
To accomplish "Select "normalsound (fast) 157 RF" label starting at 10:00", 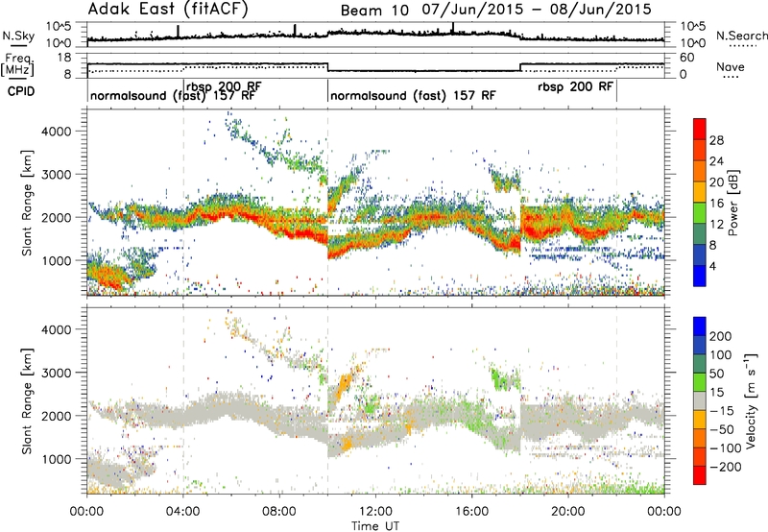I will point(413,95).
